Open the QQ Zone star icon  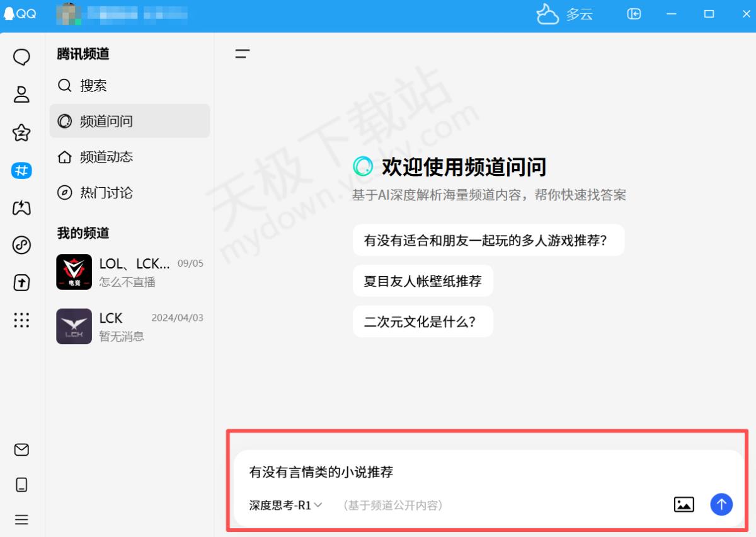point(21,132)
